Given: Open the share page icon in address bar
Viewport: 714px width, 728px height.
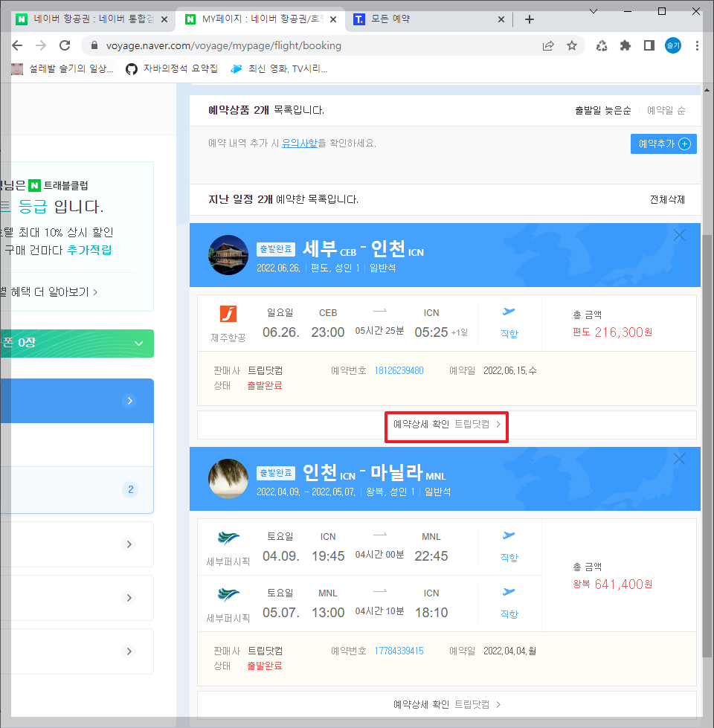Looking at the screenshot, I should (548, 45).
